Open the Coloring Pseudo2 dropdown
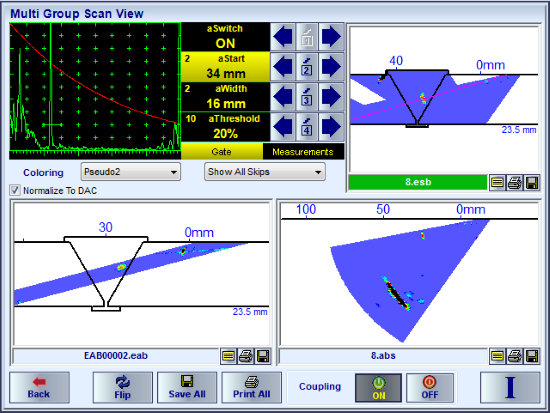Viewport: 550px width, 413px height. pos(130,172)
